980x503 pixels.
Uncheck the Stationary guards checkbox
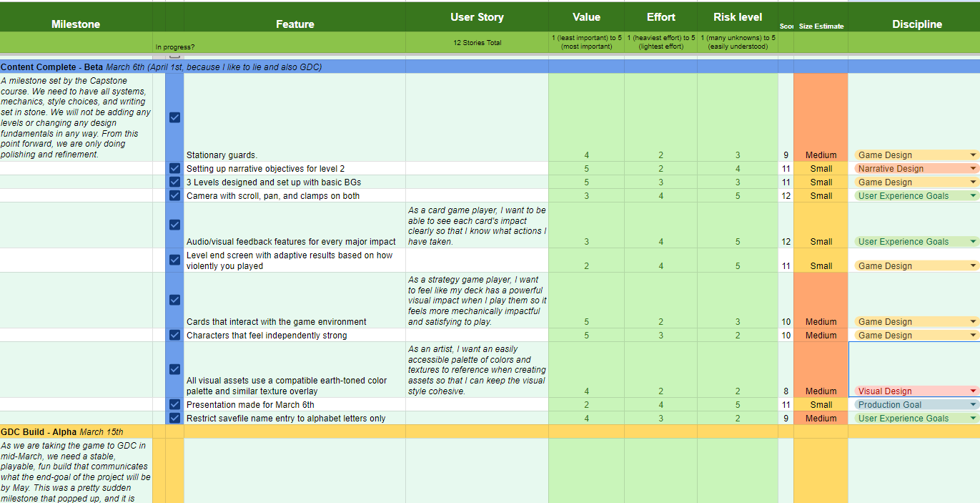click(x=174, y=117)
